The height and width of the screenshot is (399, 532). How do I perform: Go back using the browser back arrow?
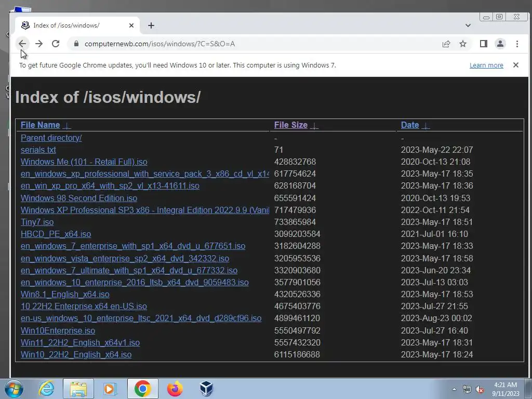[x=22, y=44]
